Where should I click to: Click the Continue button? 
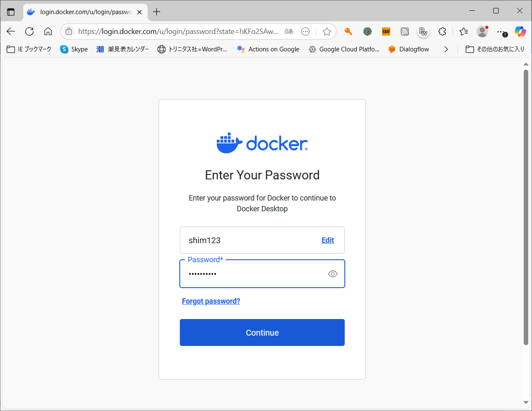tap(262, 333)
